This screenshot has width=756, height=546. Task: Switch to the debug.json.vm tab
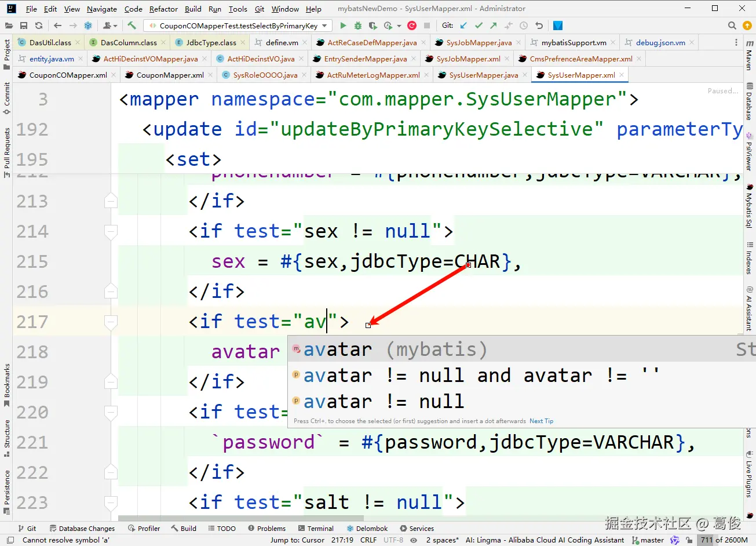pyautogui.click(x=660, y=42)
